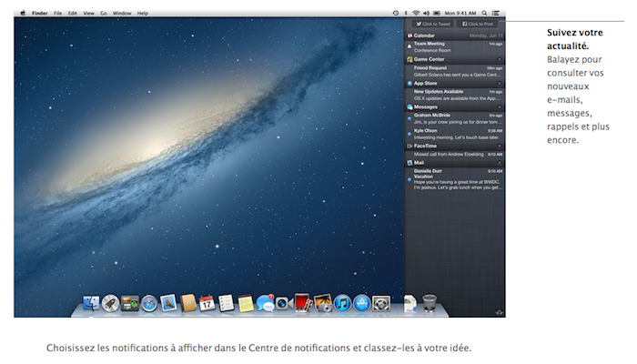Open Calendar app icon in the Dock
This screenshot has height=364, width=637.
tap(207, 303)
